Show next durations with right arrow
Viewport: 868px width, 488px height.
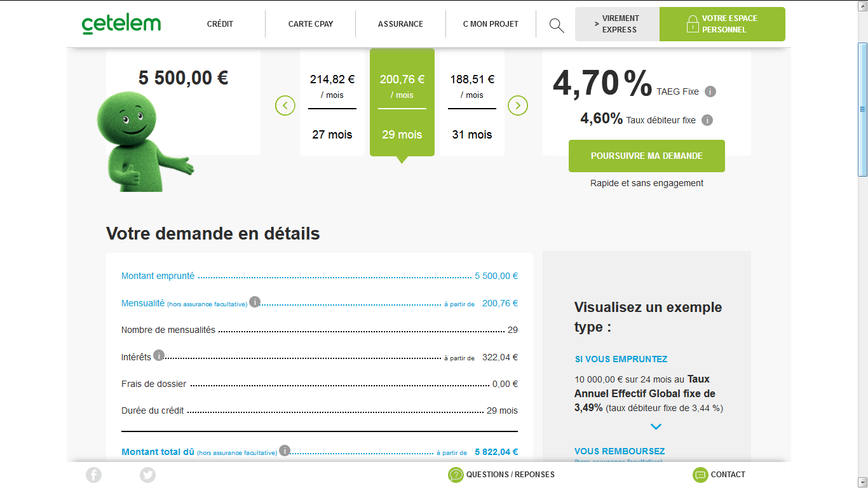[518, 105]
